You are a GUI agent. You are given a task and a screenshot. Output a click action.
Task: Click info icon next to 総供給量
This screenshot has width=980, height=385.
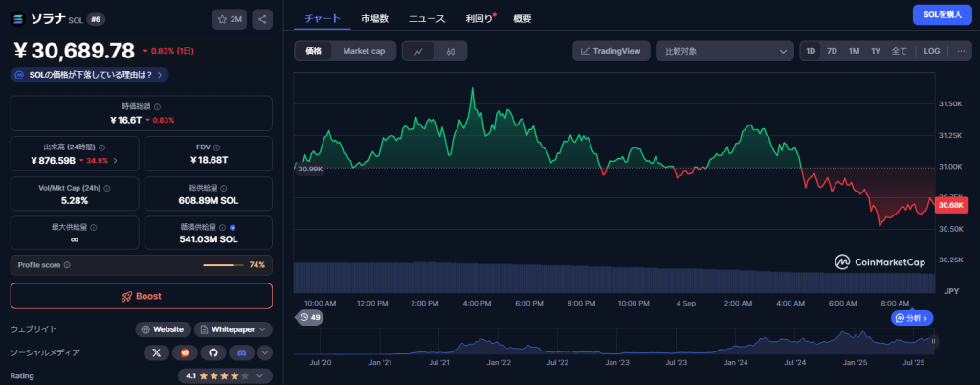[224, 188]
